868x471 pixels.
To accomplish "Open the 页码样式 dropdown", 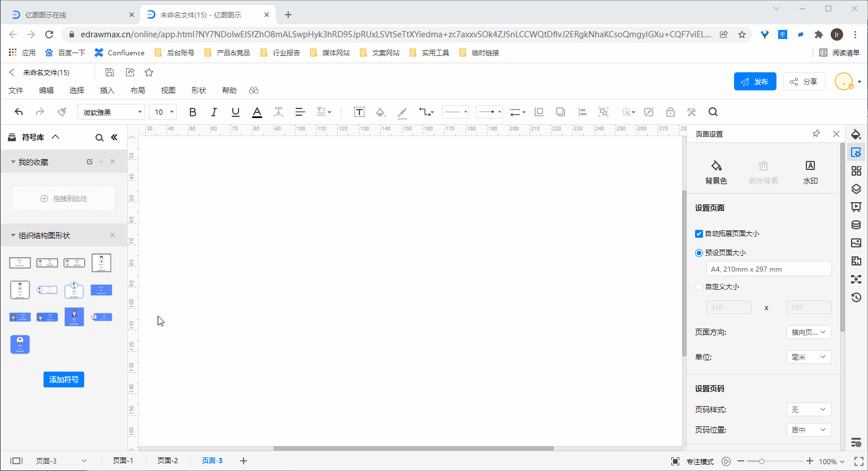I will pyautogui.click(x=809, y=409).
